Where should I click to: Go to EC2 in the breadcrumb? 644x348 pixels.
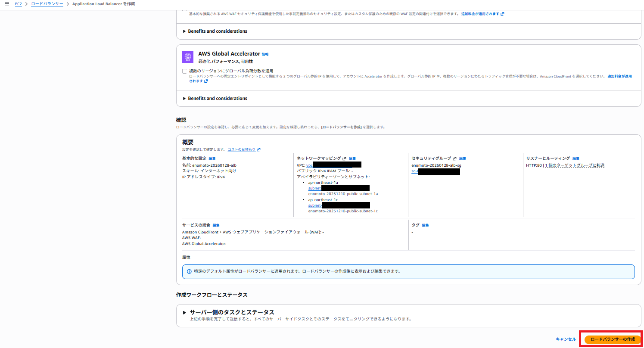click(19, 4)
